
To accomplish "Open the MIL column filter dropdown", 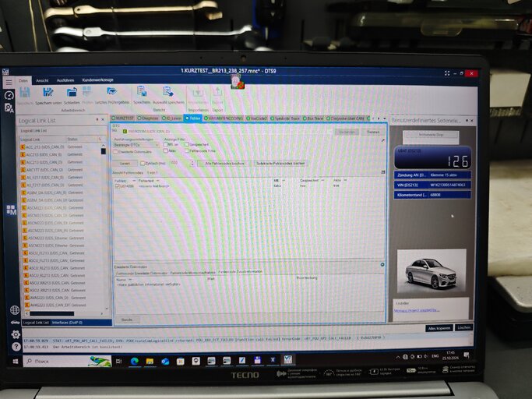I will tap(284, 180).
